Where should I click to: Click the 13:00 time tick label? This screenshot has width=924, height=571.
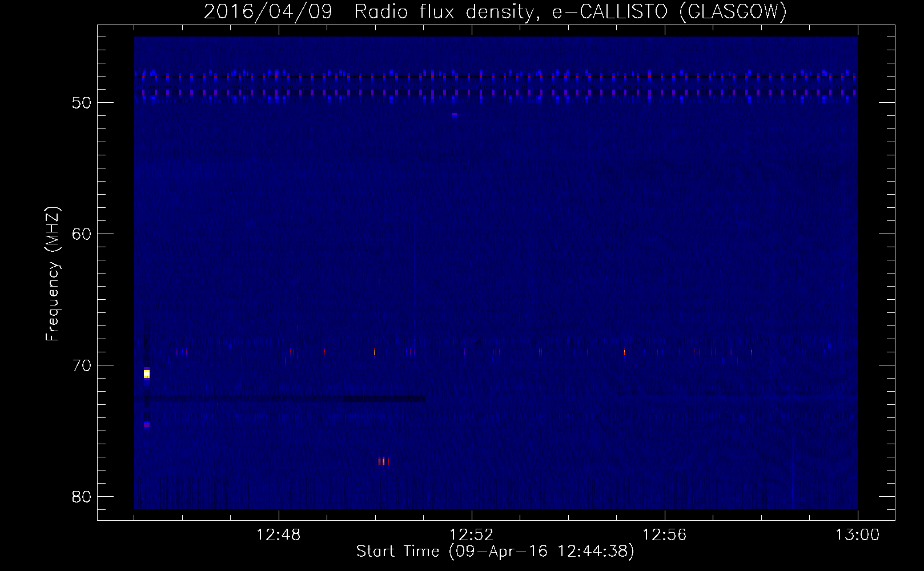(857, 535)
